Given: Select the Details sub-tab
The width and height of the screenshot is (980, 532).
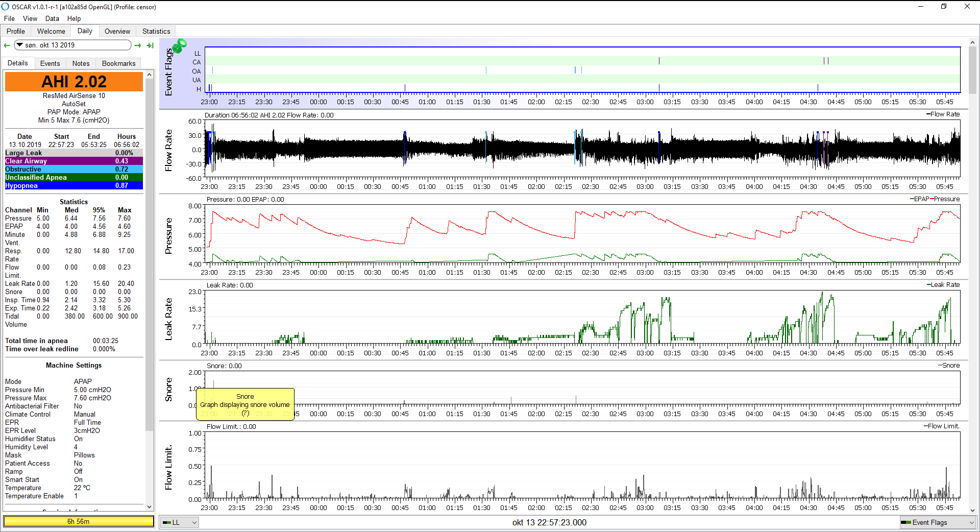Looking at the screenshot, I should coord(18,63).
